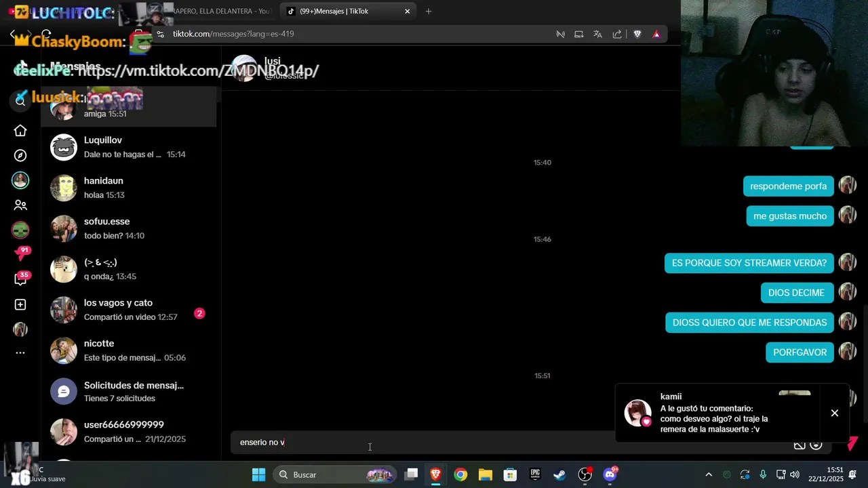Open Steam from taskbar
868x488 pixels.
[559, 474]
